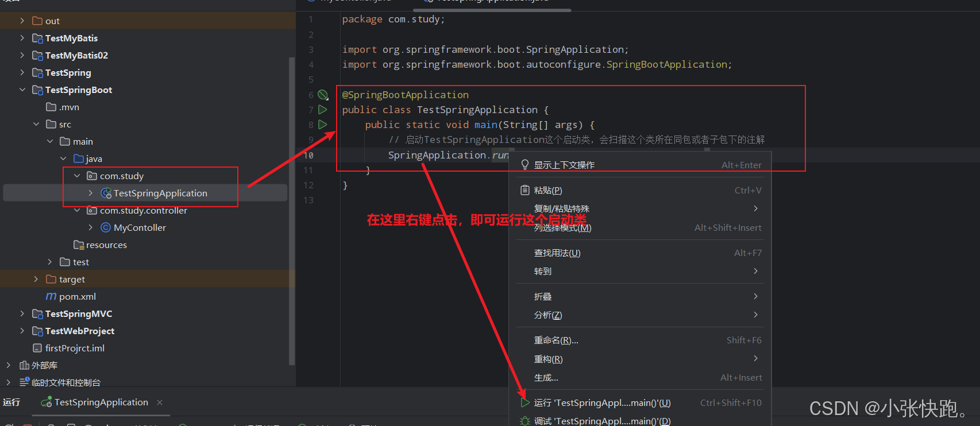Viewport: 980px width, 426px height.
Task: Debug 'TestSpringAppl....main()' menu item
Action: (x=641, y=420)
